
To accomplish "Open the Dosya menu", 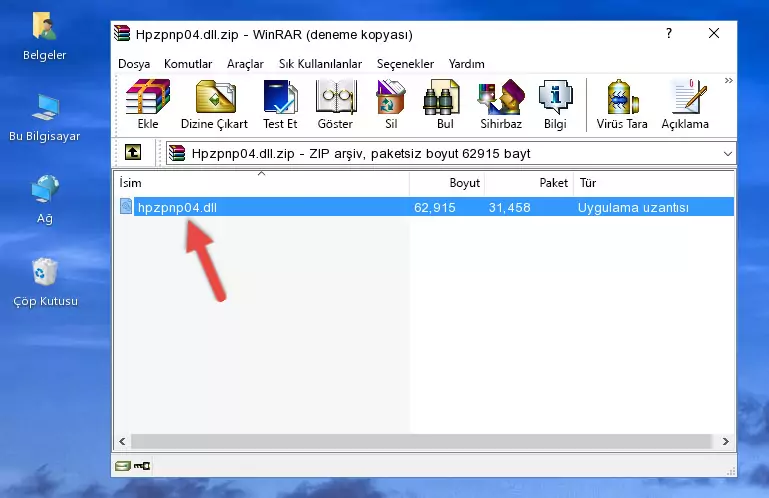I will click(x=134, y=64).
